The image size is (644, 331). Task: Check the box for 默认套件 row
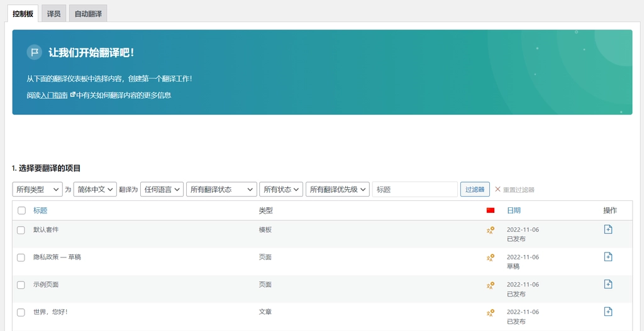pos(21,231)
